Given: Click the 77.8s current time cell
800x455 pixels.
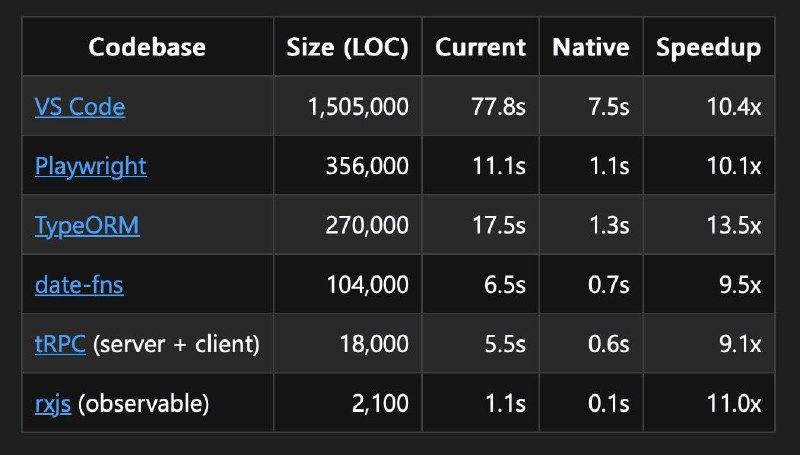Looking at the screenshot, I should 481,106.
